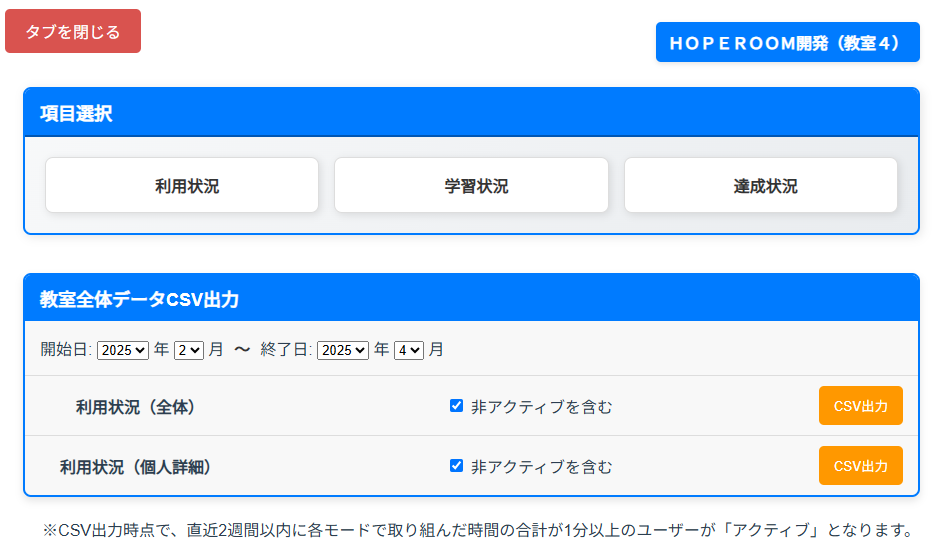Open the 開始日 year dropdown
Viewport: 934px width, 556px height.
tap(123, 350)
